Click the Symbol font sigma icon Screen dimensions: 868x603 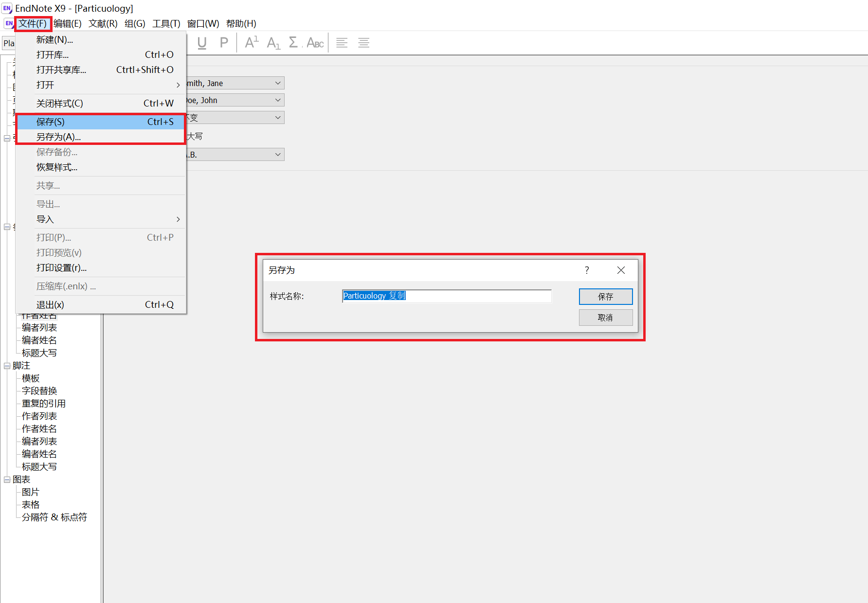[293, 43]
